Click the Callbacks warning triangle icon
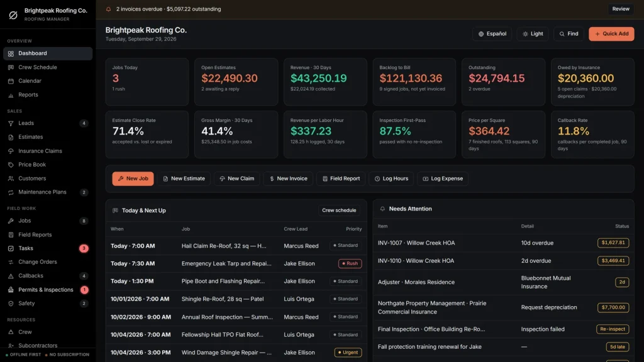Screen dimensions: 644x362 pyautogui.click(x=11, y=276)
